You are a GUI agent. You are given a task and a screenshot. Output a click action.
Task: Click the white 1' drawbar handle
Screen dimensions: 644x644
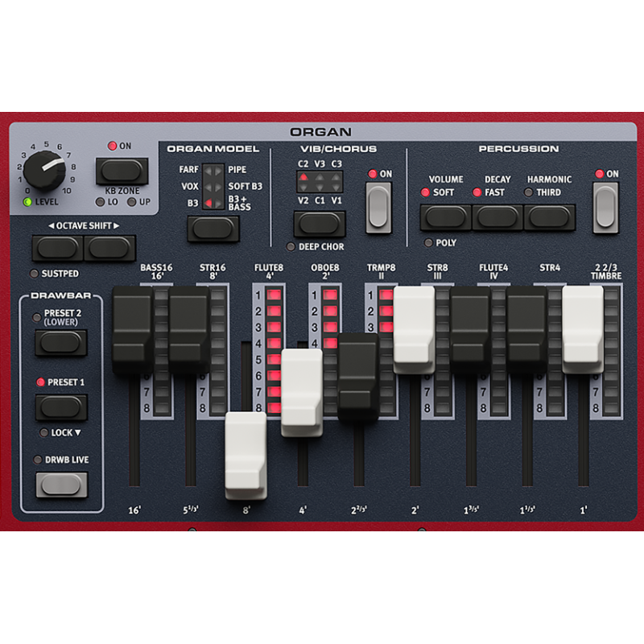pos(583,330)
